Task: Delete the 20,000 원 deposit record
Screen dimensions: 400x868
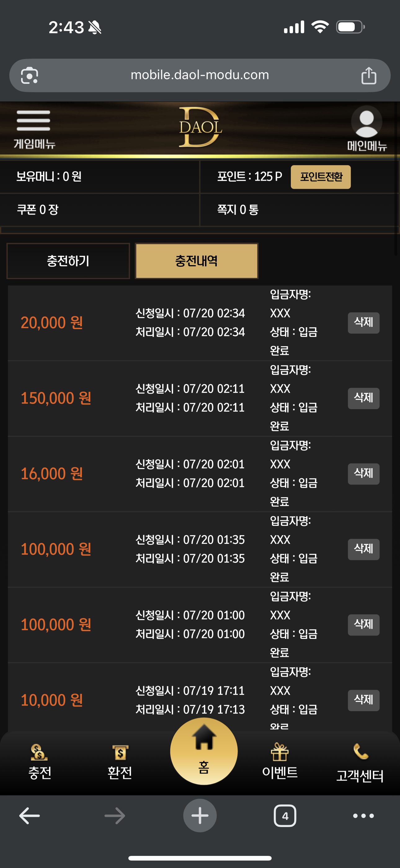Action: pos(364,323)
